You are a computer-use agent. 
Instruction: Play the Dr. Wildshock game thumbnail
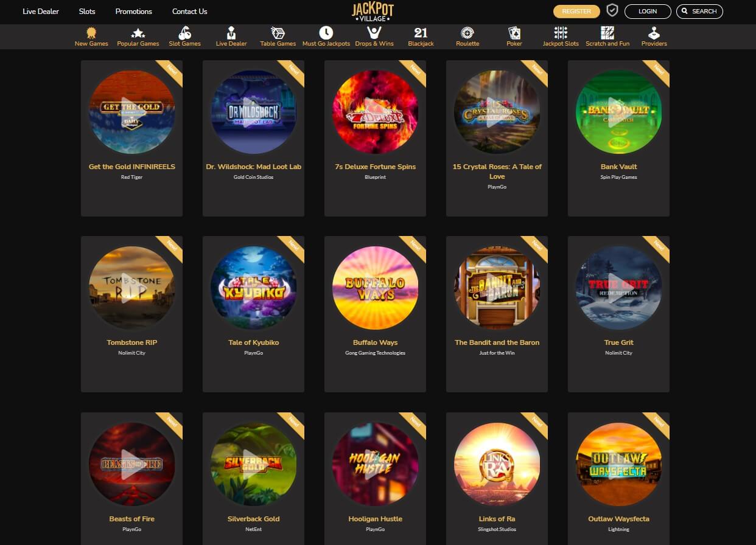pyautogui.click(x=253, y=112)
